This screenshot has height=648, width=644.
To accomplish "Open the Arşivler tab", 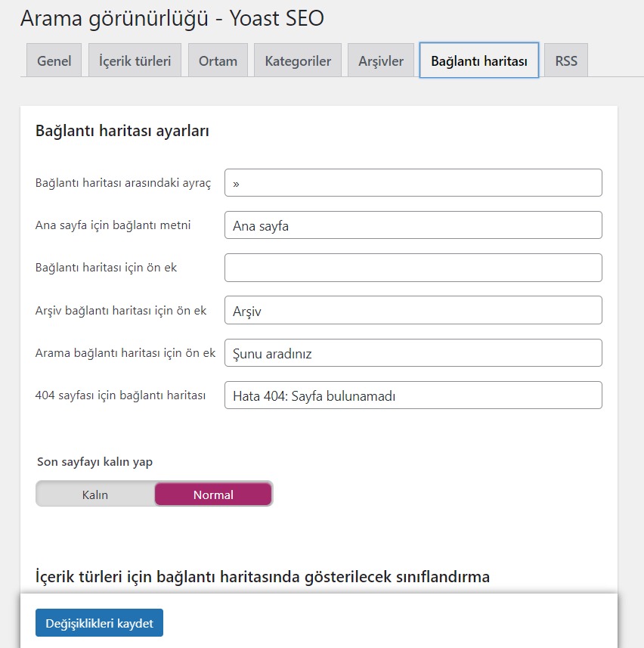I will [x=381, y=60].
